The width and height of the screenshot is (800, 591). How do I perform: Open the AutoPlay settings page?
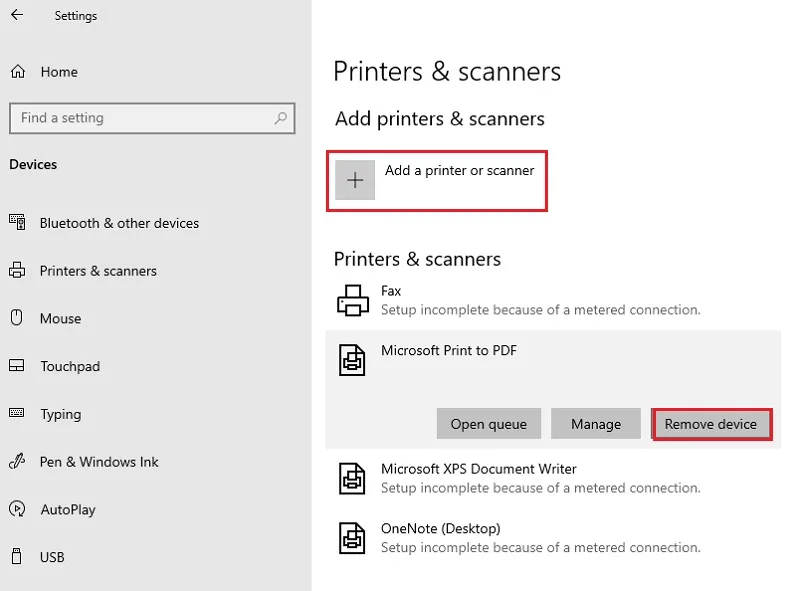tap(68, 510)
